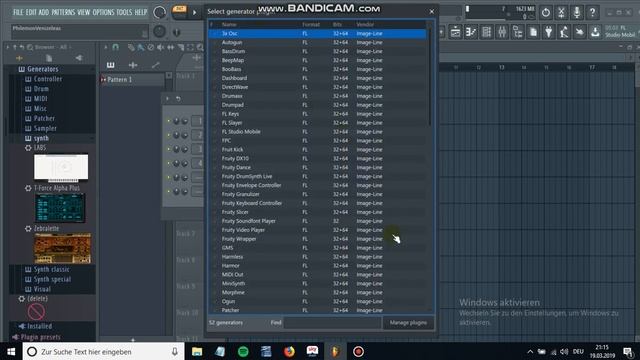Click the audio editor scissors icon
The width and height of the screenshot is (640, 360).
tap(561, 13)
